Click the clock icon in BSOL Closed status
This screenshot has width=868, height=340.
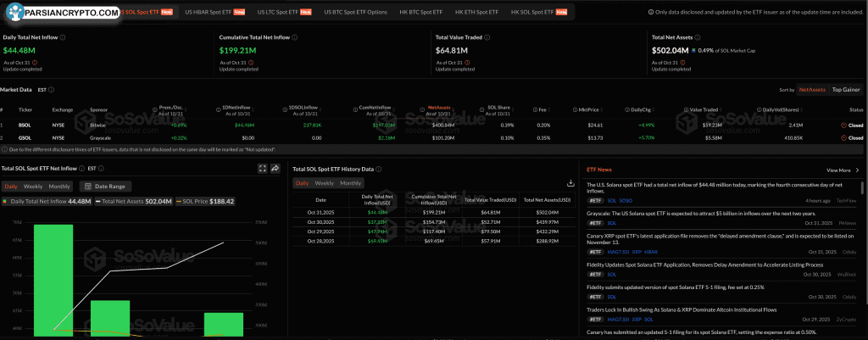point(843,125)
